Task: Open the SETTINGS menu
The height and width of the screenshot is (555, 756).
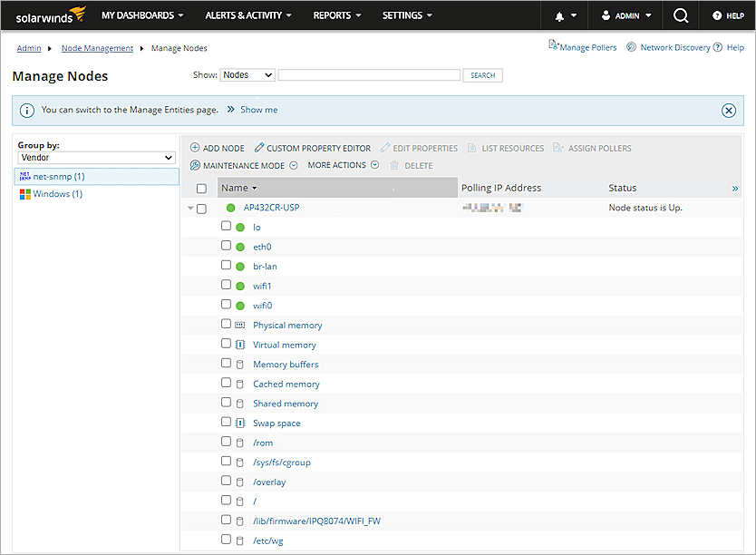Action: 406,15
